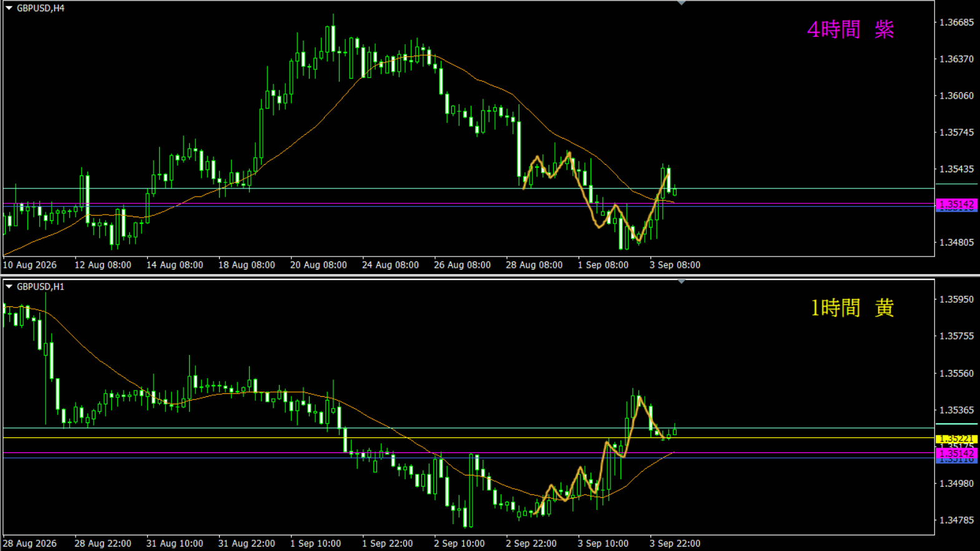Select the yellow 1.35221 price tag

click(956, 439)
